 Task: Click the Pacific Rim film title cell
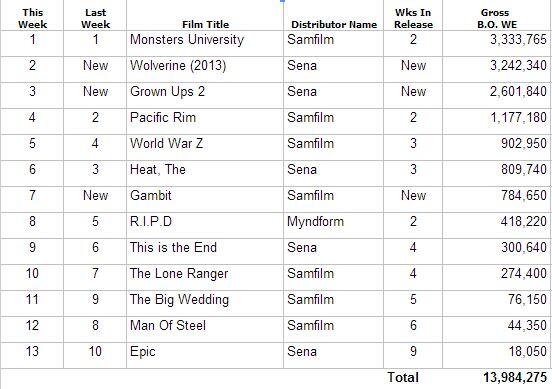click(205, 121)
